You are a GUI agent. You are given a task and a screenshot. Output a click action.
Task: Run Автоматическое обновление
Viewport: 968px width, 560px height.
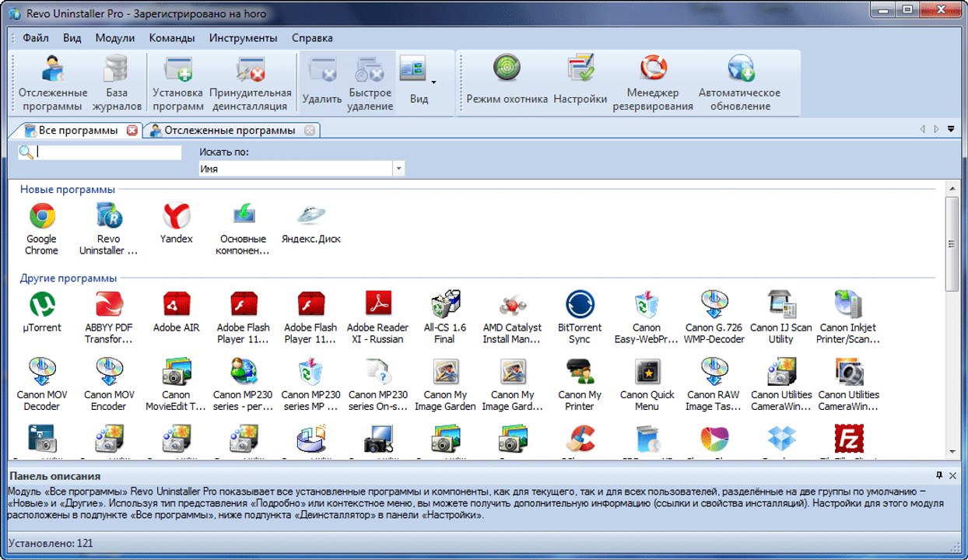(739, 84)
